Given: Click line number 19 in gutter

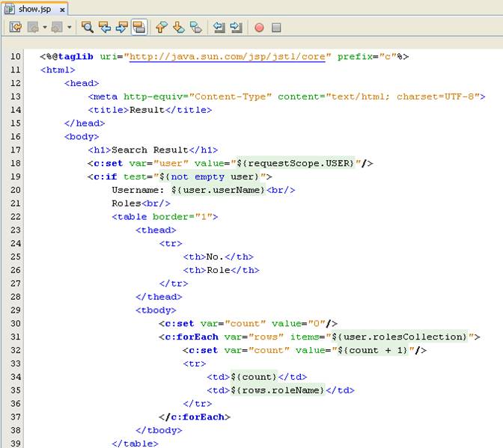Looking at the screenshot, I should point(16,177).
